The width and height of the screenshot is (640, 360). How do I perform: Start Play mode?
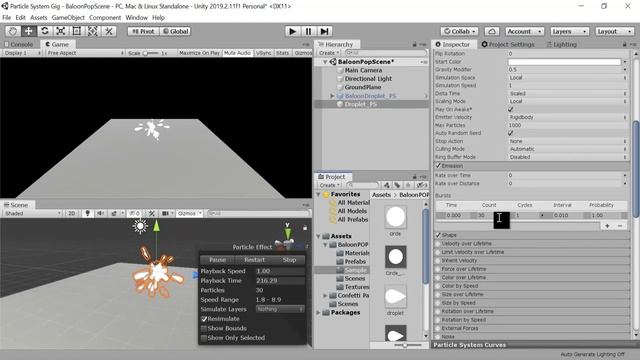click(292, 31)
